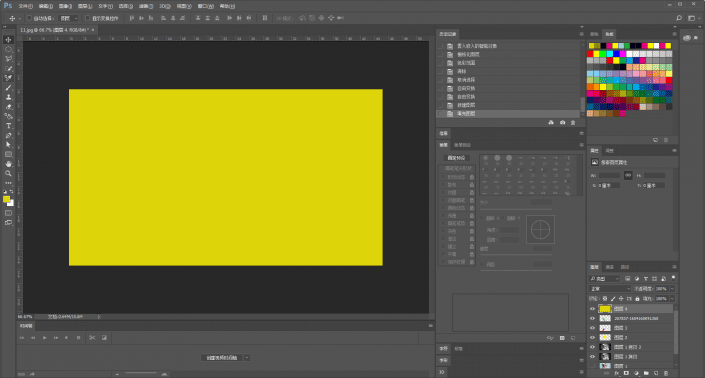Select the Brush tool
The image size is (705, 378).
(9, 88)
